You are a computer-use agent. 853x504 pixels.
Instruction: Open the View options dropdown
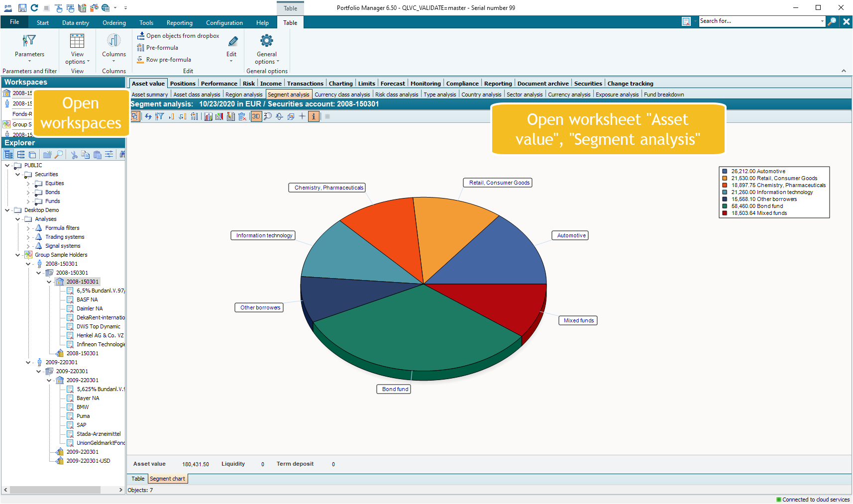(x=77, y=62)
